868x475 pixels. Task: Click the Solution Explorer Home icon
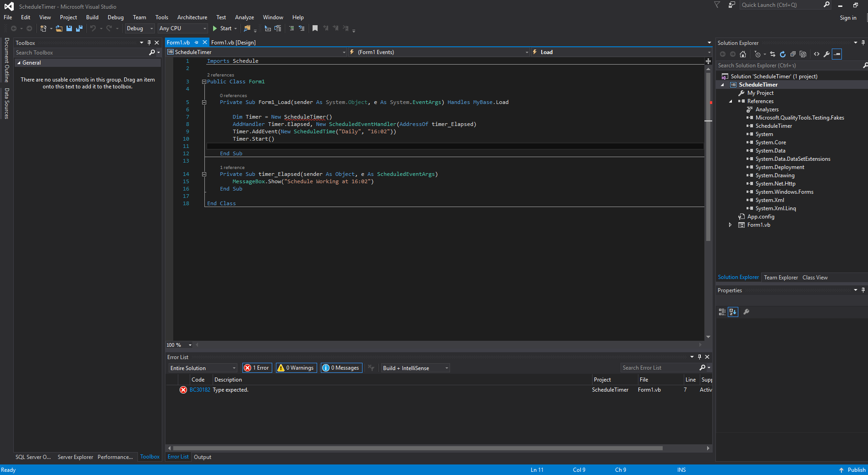743,54
